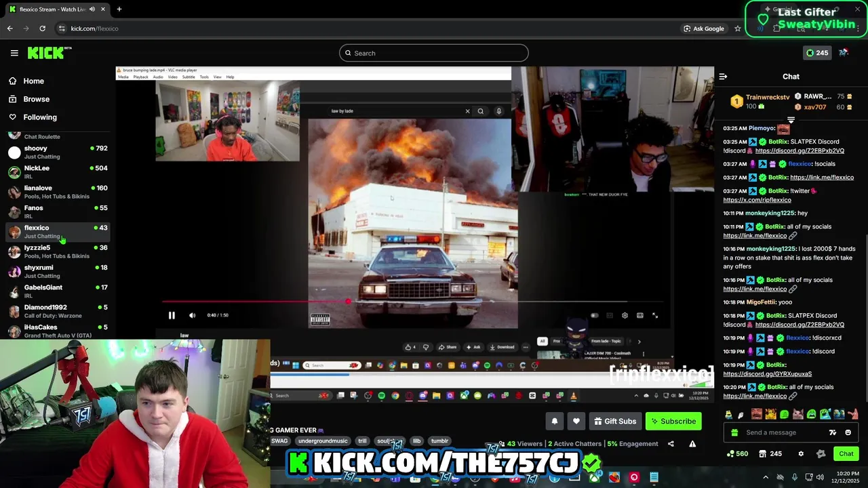Go to Home in the sidebar
The height and width of the screenshot is (488, 868).
tap(33, 81)
